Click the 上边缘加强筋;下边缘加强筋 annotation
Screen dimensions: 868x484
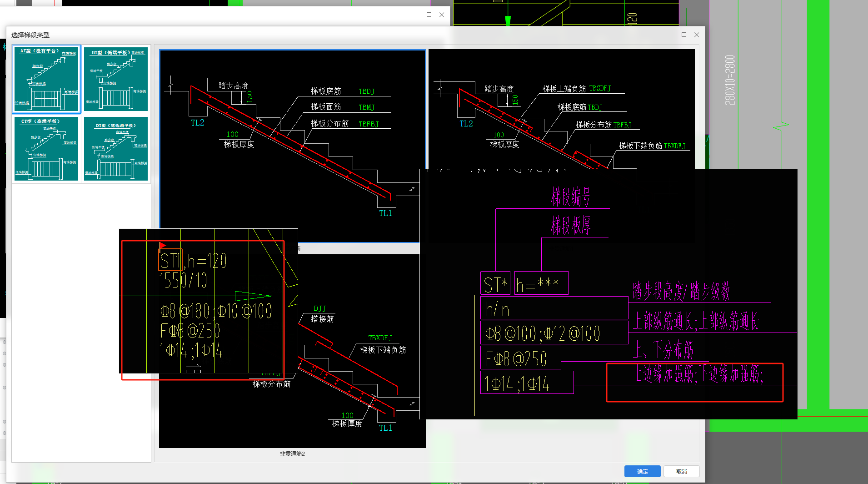[x=698, y=375]
